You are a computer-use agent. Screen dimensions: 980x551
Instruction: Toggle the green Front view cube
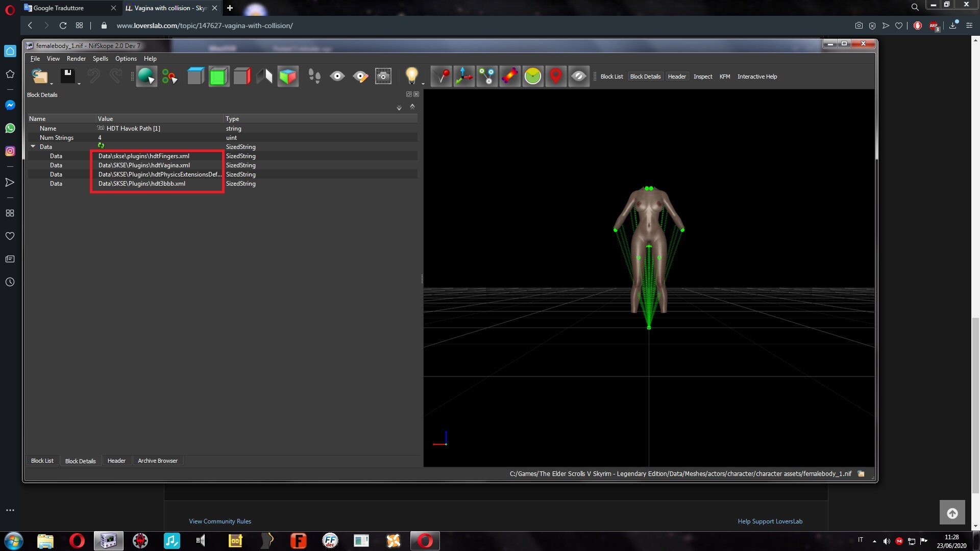tap(218, 77)
